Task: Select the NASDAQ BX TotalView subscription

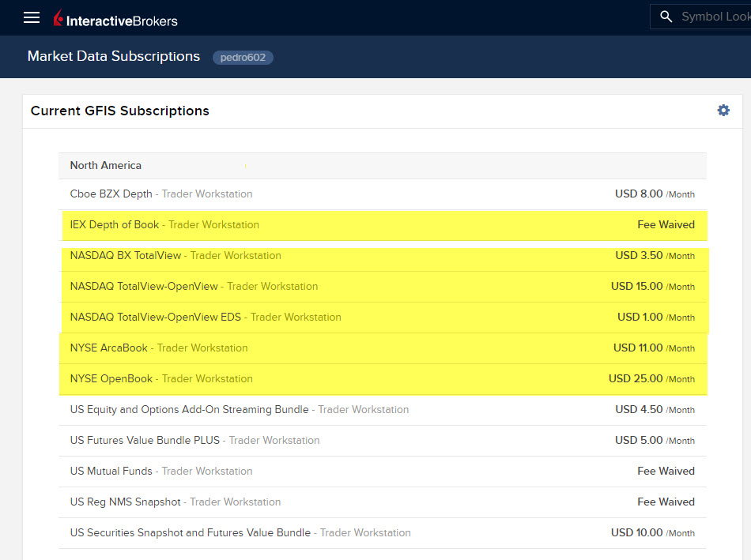Action: 382,256
